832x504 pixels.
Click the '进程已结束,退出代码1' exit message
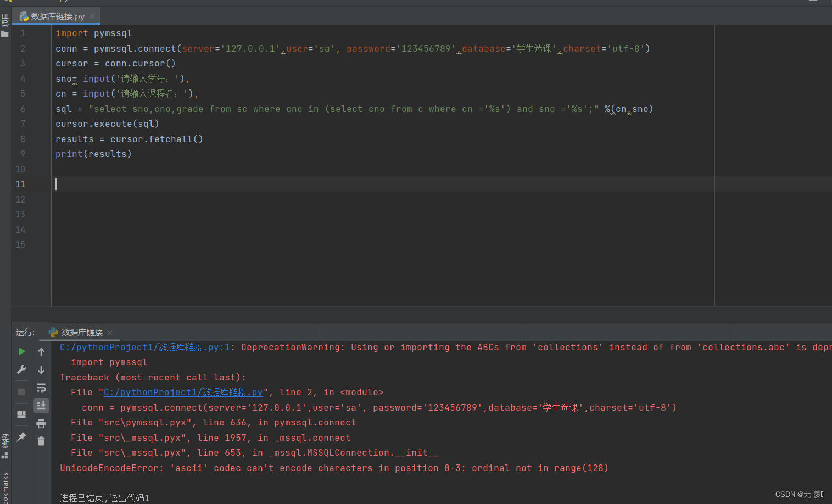point(104,498)
